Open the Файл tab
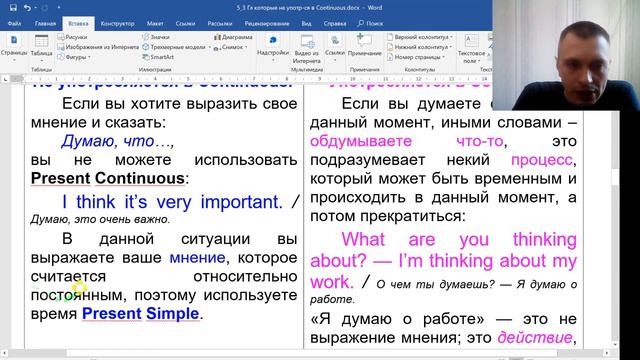Viewport: 640px width, 360px height. [x=14, y=24]
